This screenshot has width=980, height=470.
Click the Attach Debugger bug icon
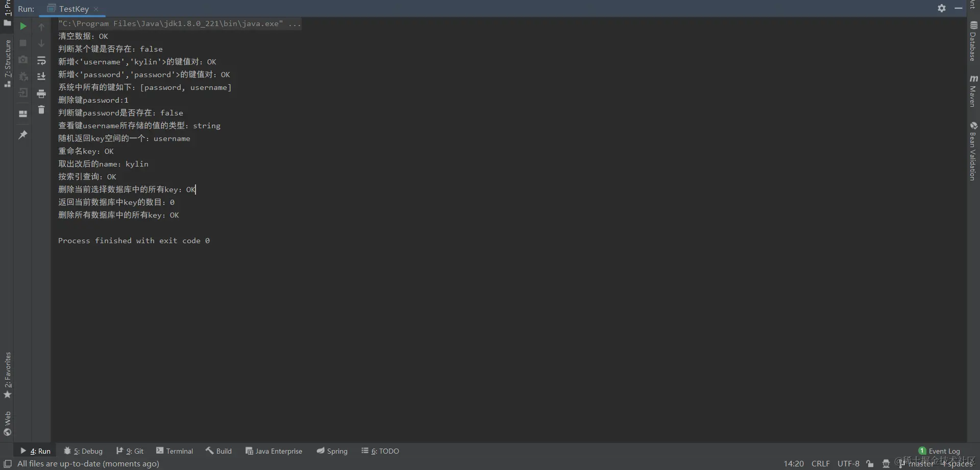(23, 76)
